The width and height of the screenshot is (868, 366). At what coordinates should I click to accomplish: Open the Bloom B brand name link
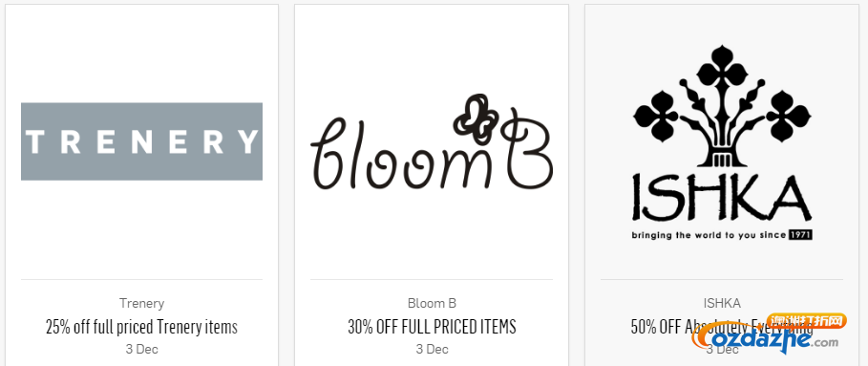432,304
